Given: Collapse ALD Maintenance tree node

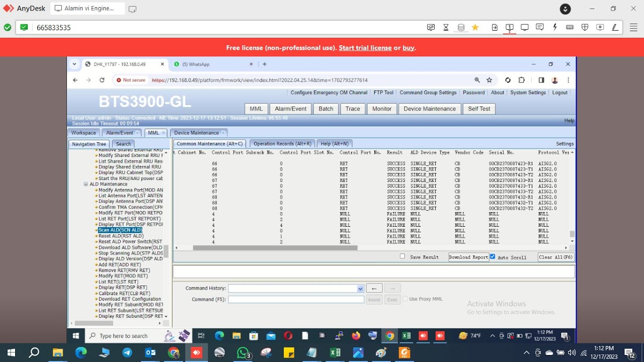Looking at the screenshot, I should coord(86,184).
